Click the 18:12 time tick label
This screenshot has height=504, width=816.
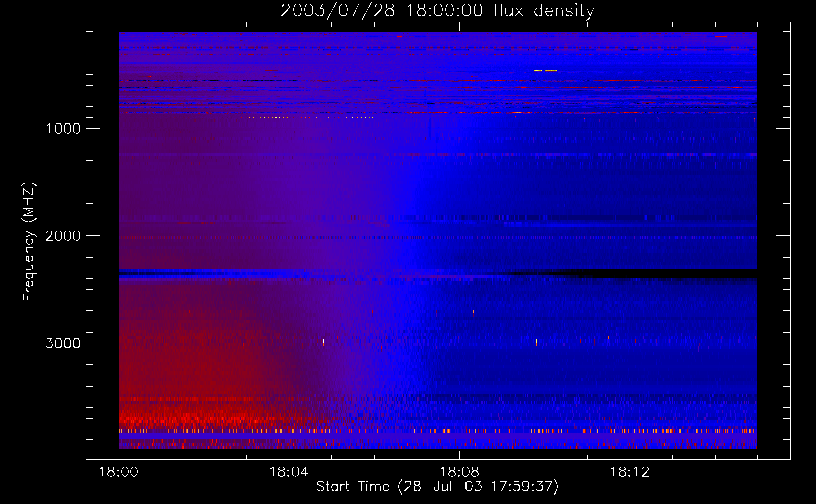tap(630, 472)
